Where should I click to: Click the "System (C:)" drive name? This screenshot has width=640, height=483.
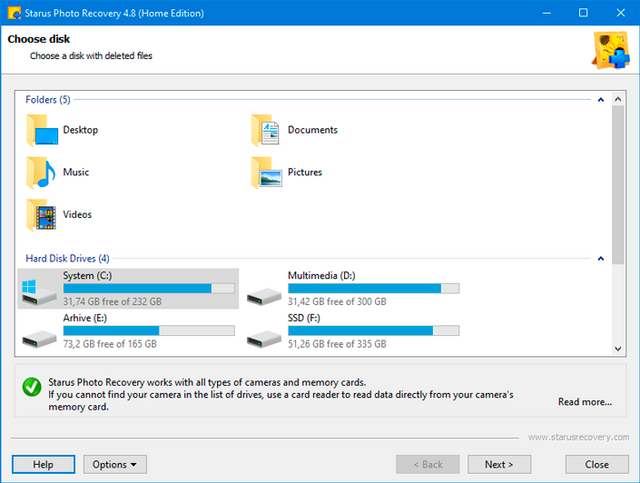point(87,276)
